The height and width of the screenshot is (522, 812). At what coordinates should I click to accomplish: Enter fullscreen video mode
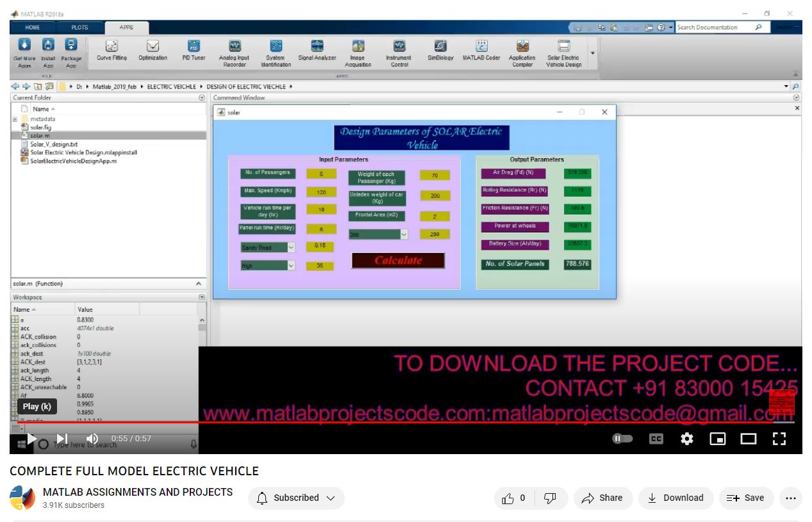pos(779,439)
